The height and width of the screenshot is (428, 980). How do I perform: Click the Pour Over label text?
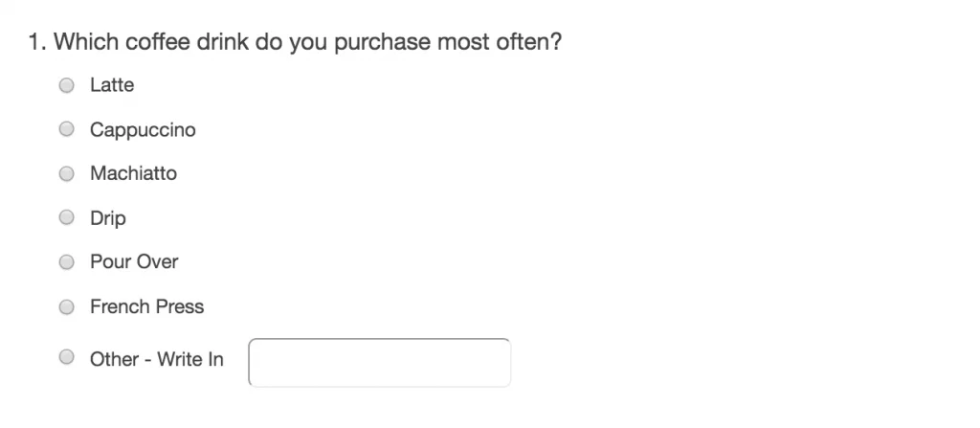click(134, 261)
